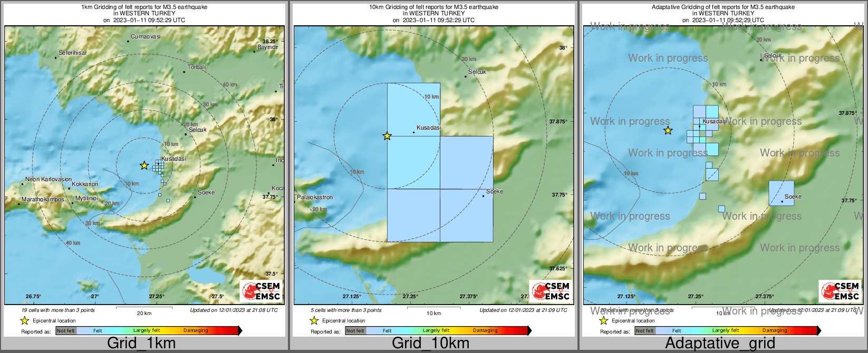Click the Selcuk label on Grid_10km map
This screenshot has height=353, width=868.
[x=477, y=72]
